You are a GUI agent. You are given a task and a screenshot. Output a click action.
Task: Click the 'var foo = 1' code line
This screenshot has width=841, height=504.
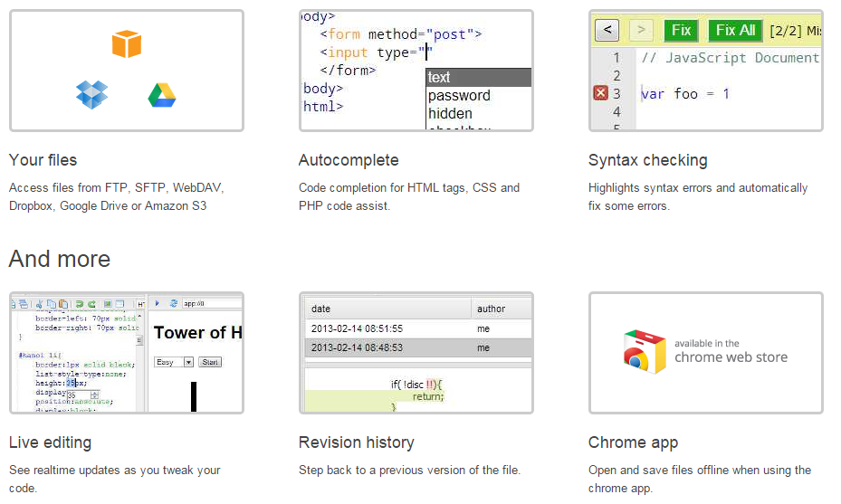click(685, 94)
